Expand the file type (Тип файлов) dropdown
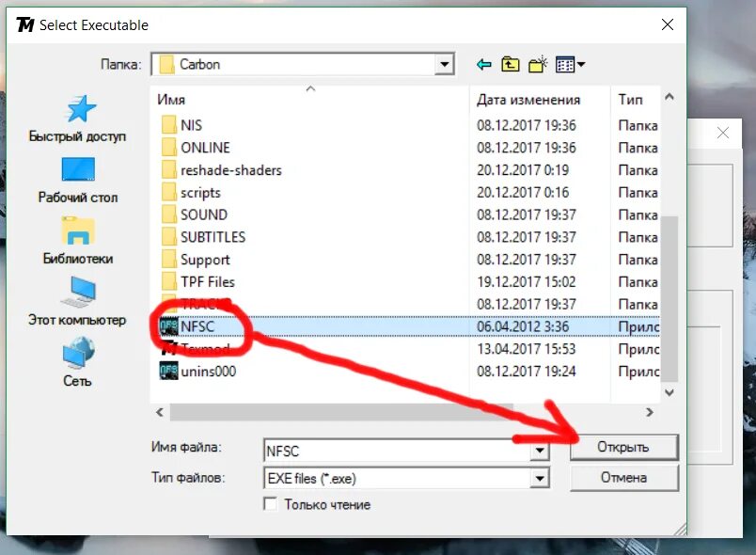The height and width of the screenshot is (555, 756). (540, 478)
